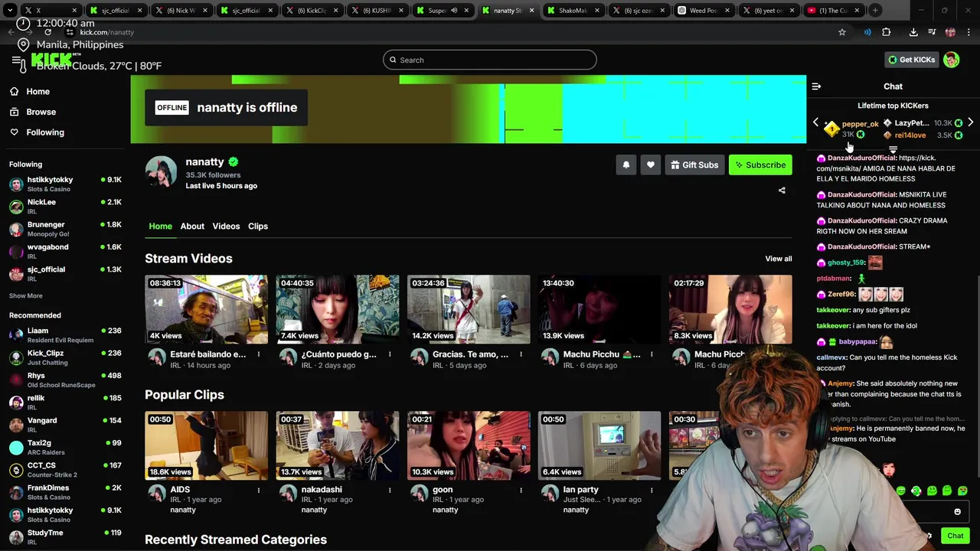Open options menu for ¿Cuánto puedo video

390,354
